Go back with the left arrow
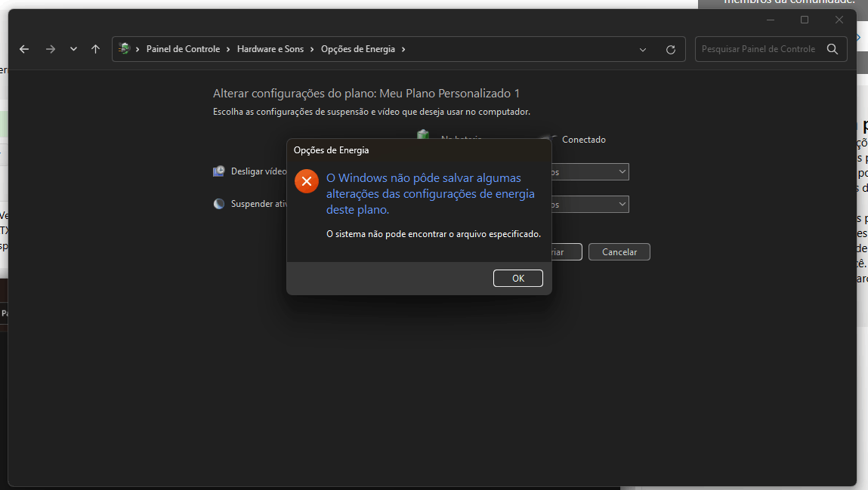868x490 pixels. (24, 49)
